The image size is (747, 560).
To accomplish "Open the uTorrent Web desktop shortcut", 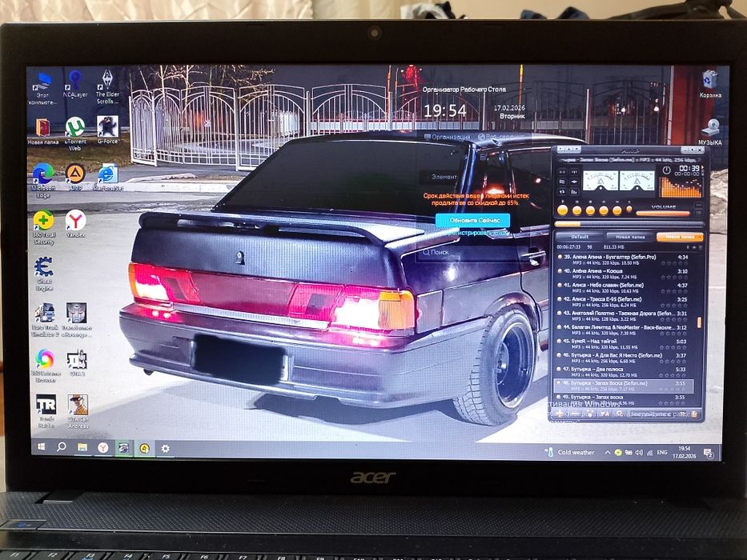I will click(x=74, y=134).
